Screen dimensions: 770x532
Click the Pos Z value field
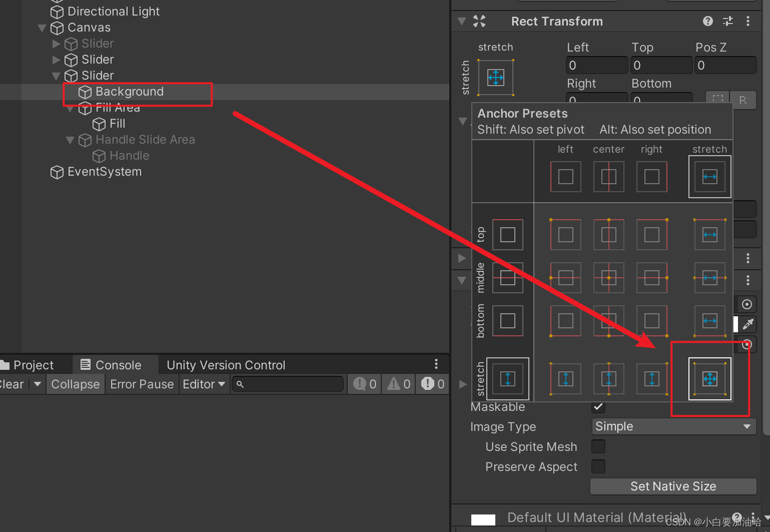pos(725,66)
